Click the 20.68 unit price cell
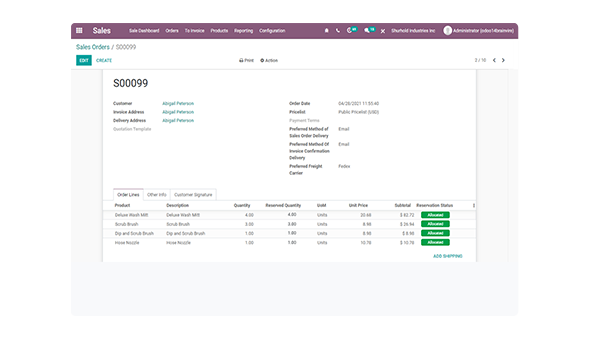 click(x=366, y=215)
